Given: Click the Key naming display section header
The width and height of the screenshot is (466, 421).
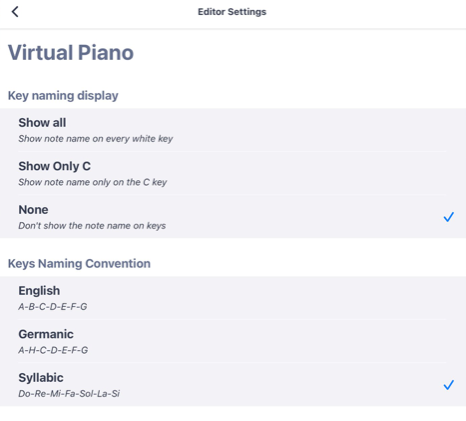Looking at the screenshot, I should coord(63,96).
